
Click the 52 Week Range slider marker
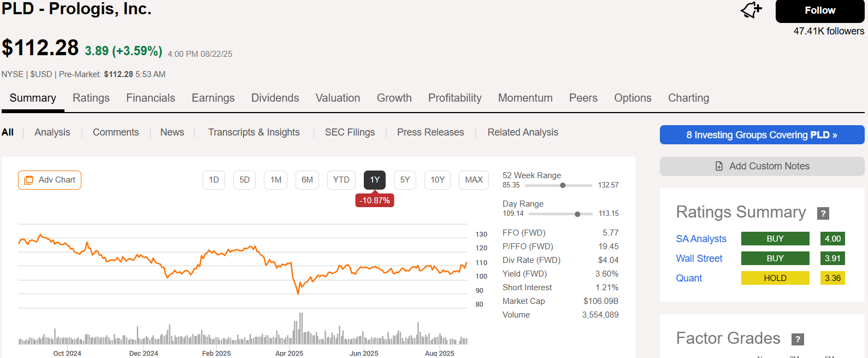point(563,185)
